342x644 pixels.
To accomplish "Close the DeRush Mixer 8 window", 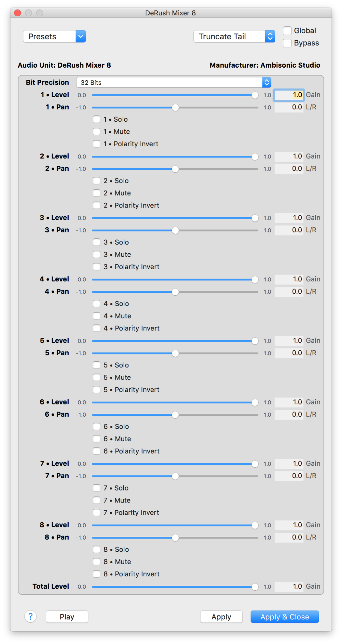I will pos(18,13).
